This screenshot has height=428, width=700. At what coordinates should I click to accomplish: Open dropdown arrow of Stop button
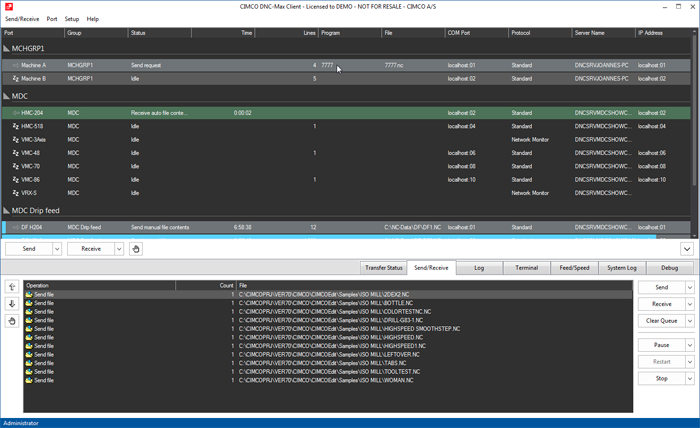[690, 378]
